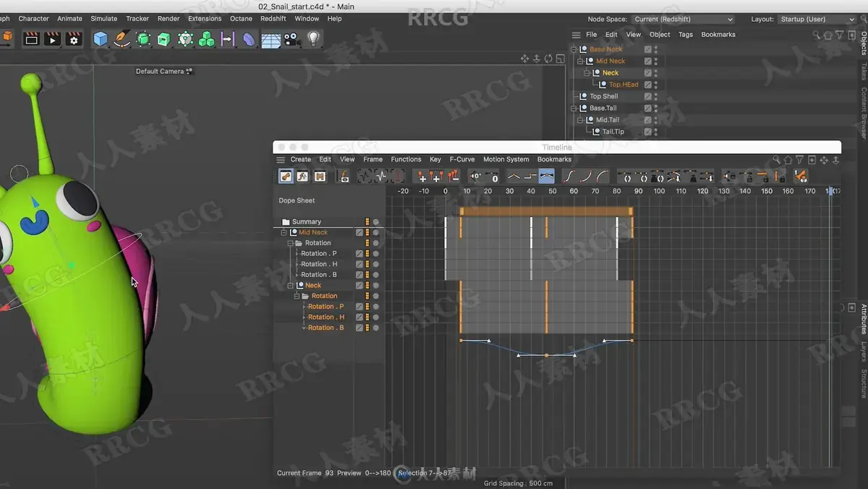The height and width of the screenshot is (489, 868).
Task: Click Render to Picture Viewer icon
Action: coord(52,38)
